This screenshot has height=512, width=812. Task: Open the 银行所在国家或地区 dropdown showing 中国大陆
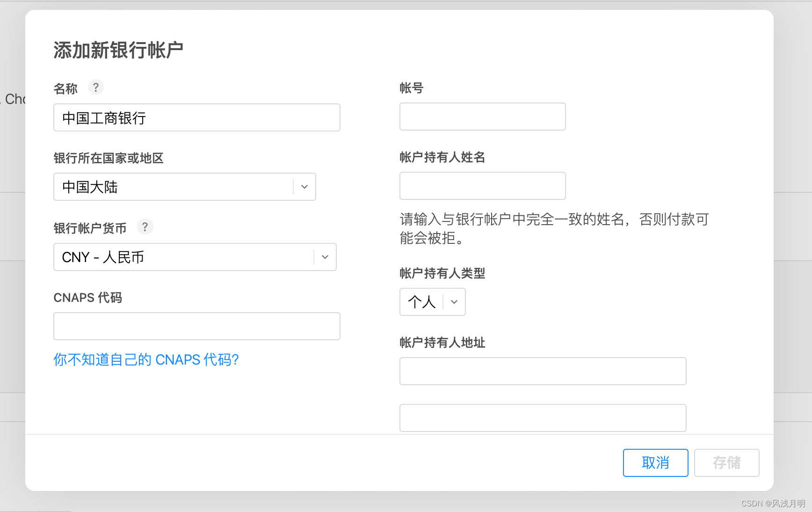tap(185, 187)
